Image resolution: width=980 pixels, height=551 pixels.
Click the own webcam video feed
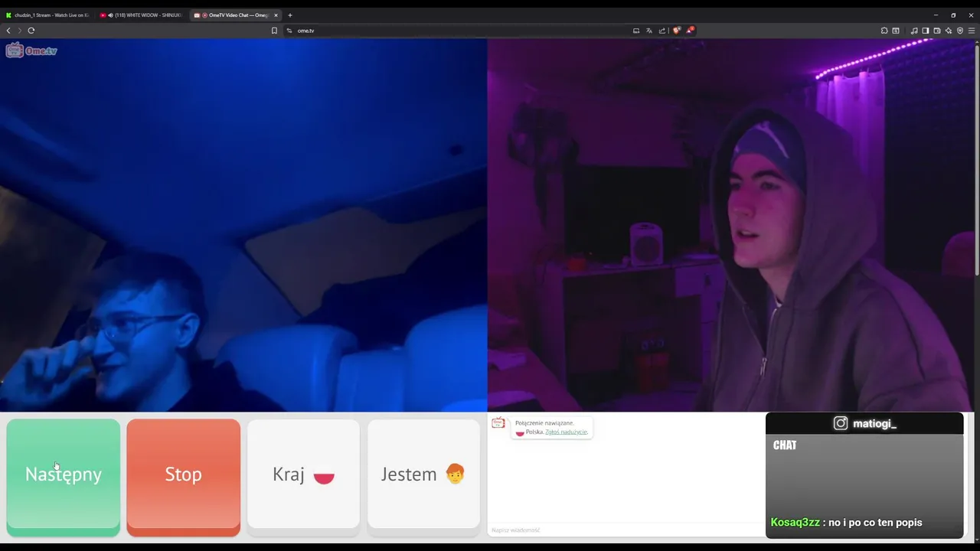click(x=730, y=225)
